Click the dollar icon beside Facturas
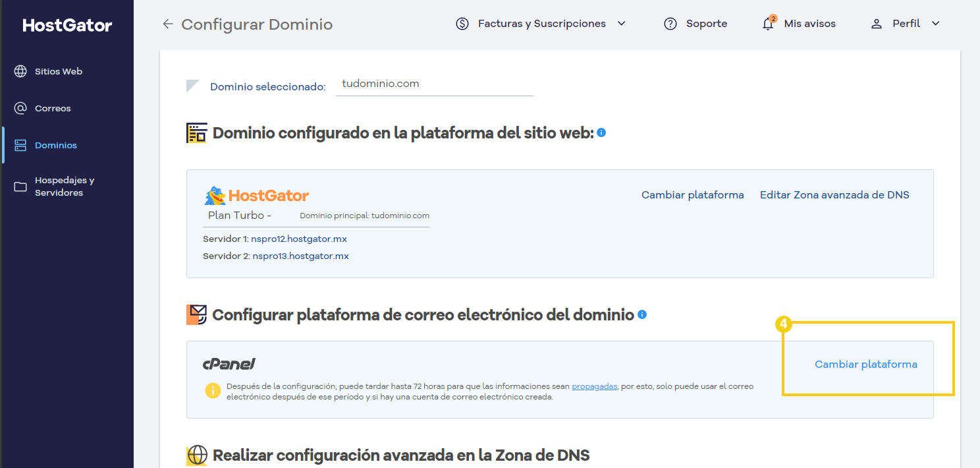The image size is (980, 468). coord(462,24)
